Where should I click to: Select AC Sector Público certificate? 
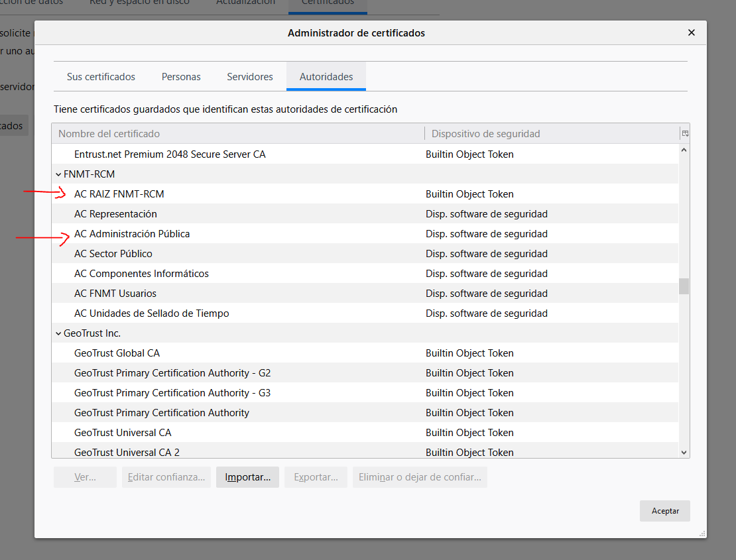pos(365,254)
